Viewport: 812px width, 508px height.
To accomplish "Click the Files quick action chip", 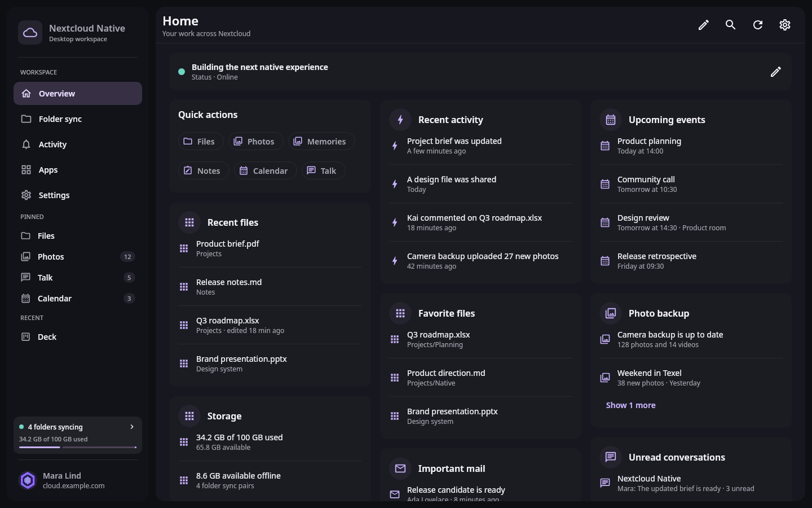I will pos(201,141).
